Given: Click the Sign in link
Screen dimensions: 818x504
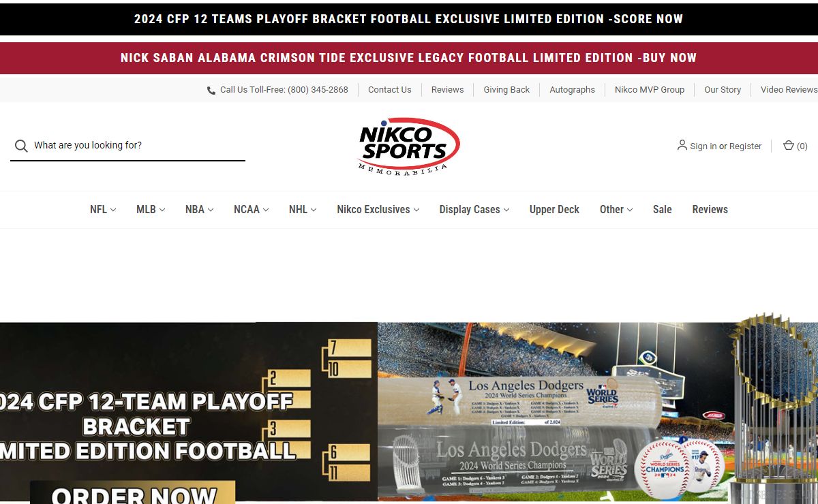Looking at the screenshot, I should pos(703,146).
